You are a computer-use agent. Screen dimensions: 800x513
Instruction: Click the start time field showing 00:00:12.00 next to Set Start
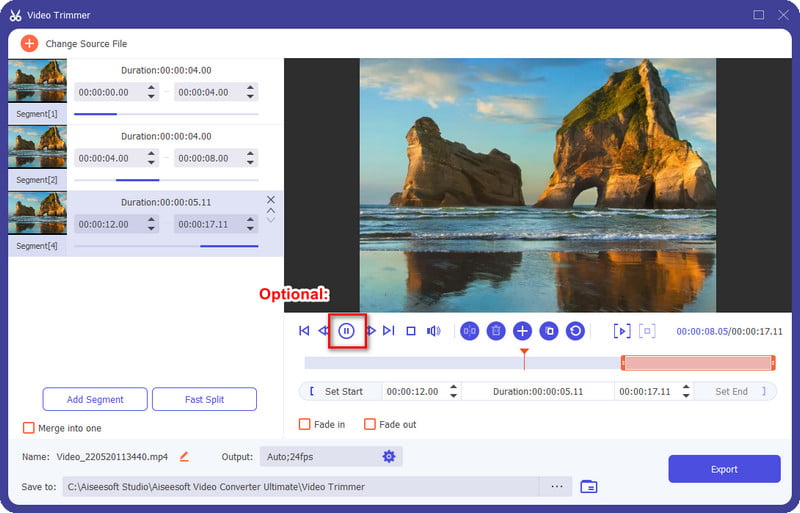click(413, 392)
